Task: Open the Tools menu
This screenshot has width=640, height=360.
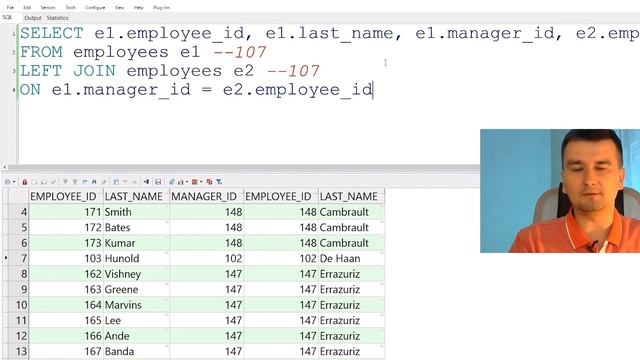Action: pyautogui.click(x=71, y=7)
